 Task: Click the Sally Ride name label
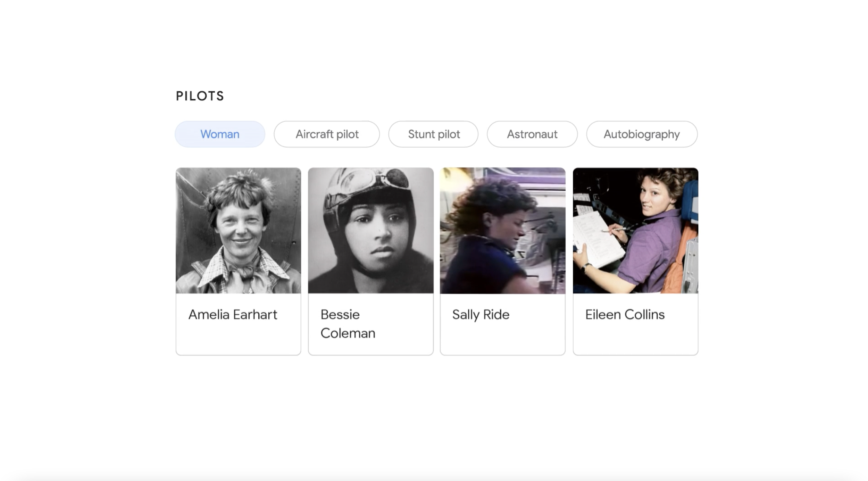[x=481, y=315]
